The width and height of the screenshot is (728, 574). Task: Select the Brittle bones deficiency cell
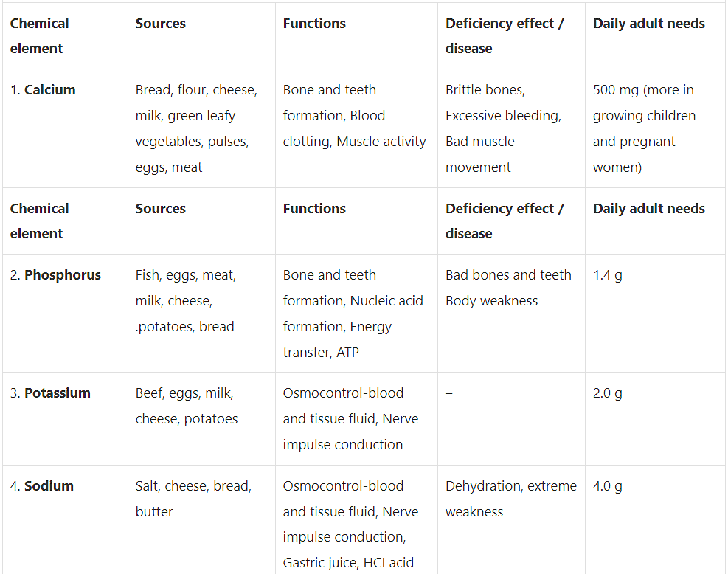click(503, 128)
